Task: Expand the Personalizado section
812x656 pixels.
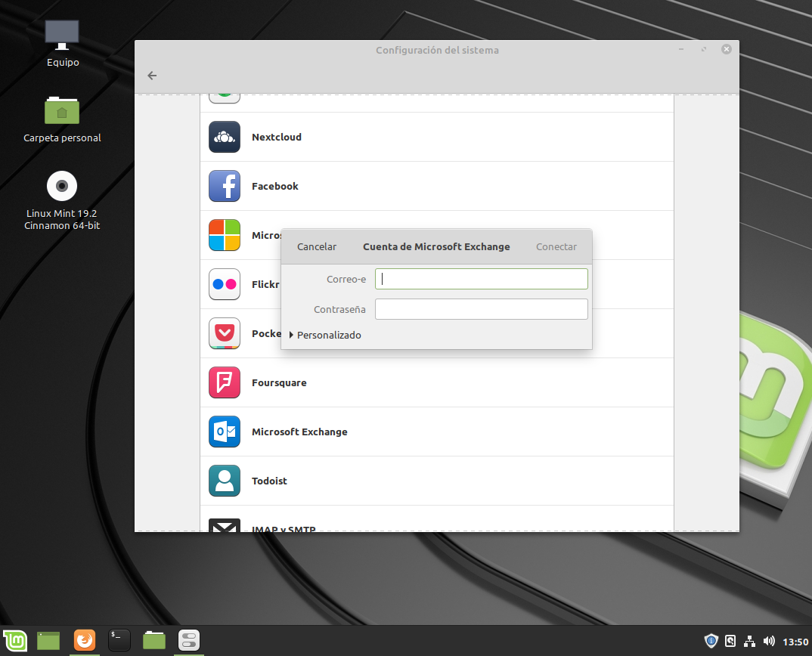Action: (x=325, y=335)
